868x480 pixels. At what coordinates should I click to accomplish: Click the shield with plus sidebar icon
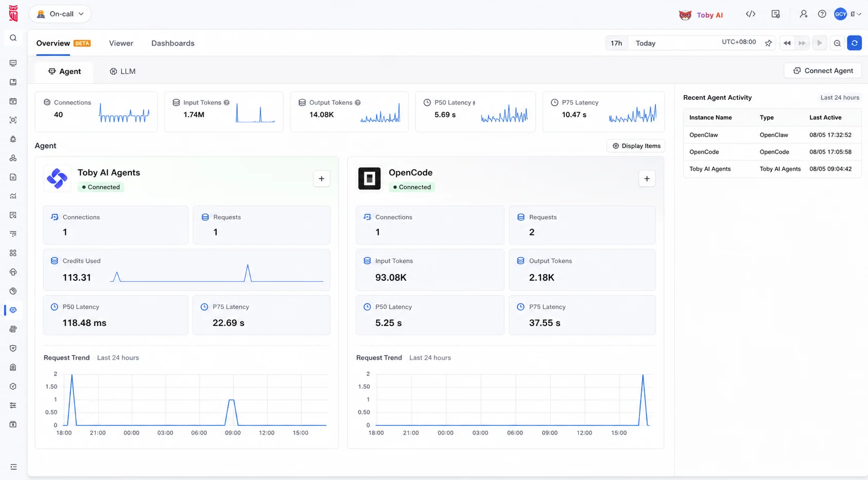13,348
